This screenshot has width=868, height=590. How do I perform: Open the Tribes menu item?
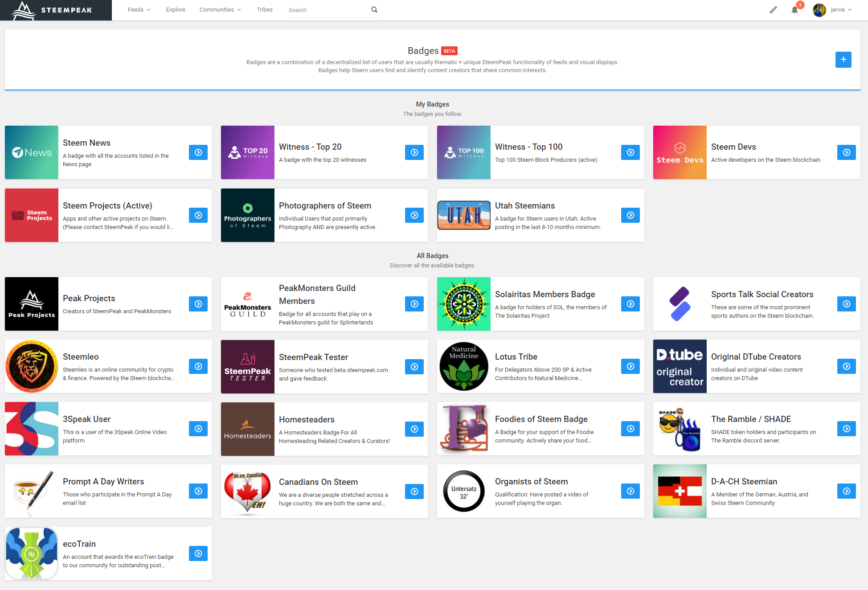(265, 10)
